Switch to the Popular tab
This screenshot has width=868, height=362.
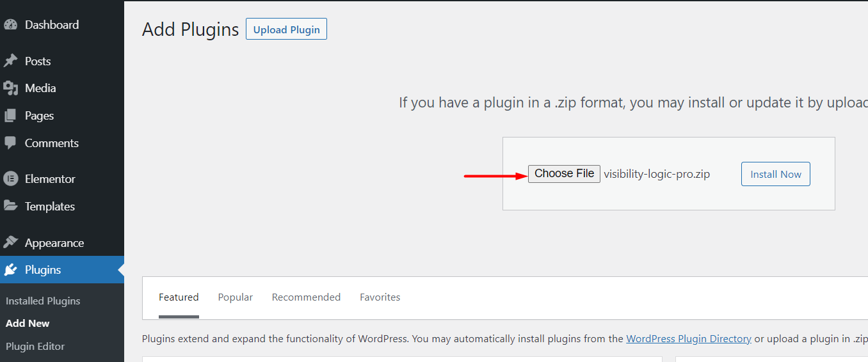(x=236, y=297)
